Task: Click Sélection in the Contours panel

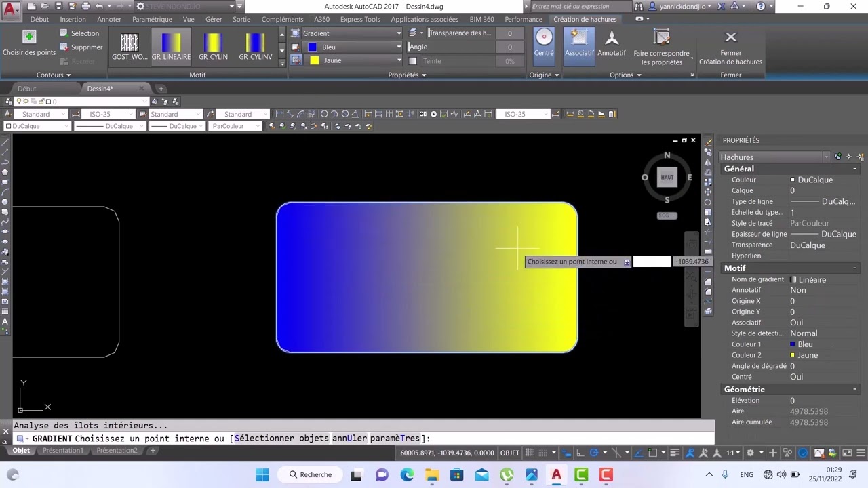Action: pos(79,33)
